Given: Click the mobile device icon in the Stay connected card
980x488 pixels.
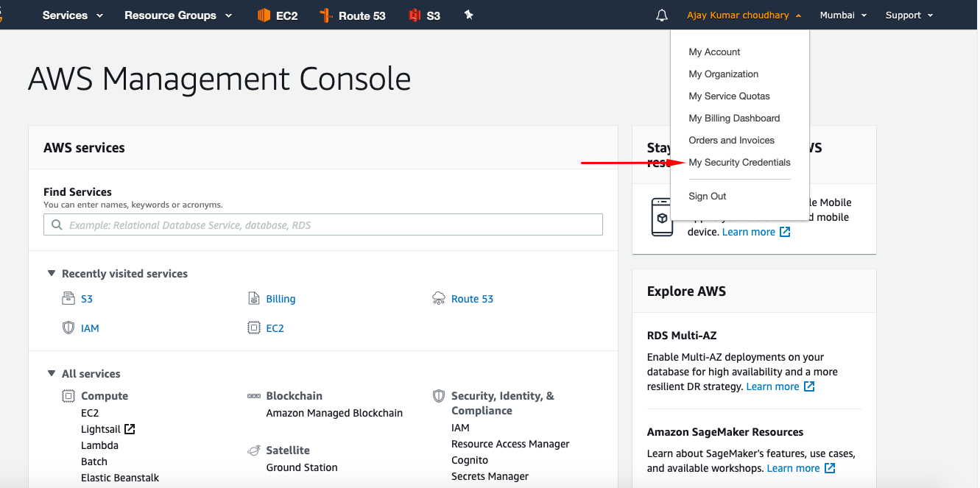Looking at the screenshot, I should [662, 217].
